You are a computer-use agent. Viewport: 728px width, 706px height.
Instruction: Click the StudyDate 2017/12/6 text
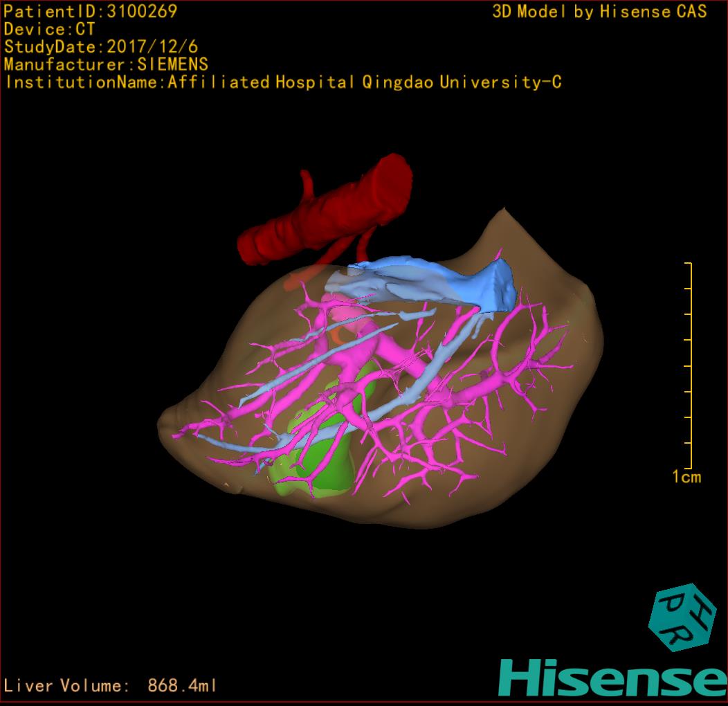[x=101, y=47]
